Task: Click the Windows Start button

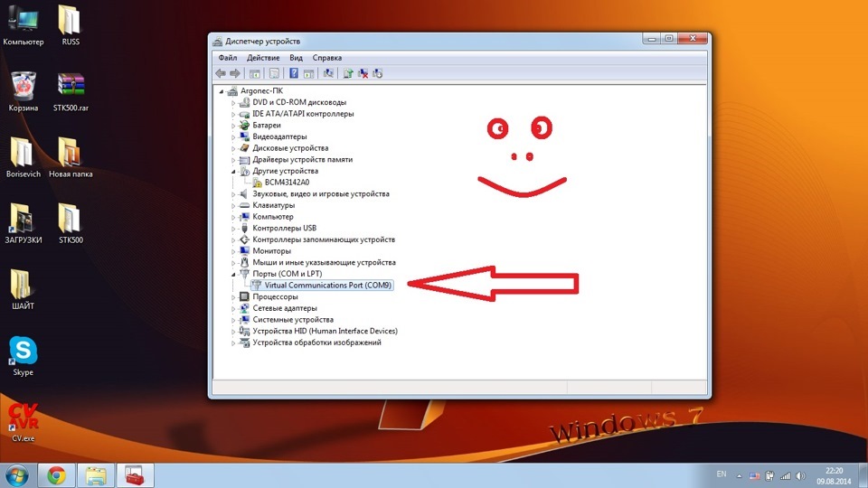Action: pyautogui.click(x=17, y=475)
